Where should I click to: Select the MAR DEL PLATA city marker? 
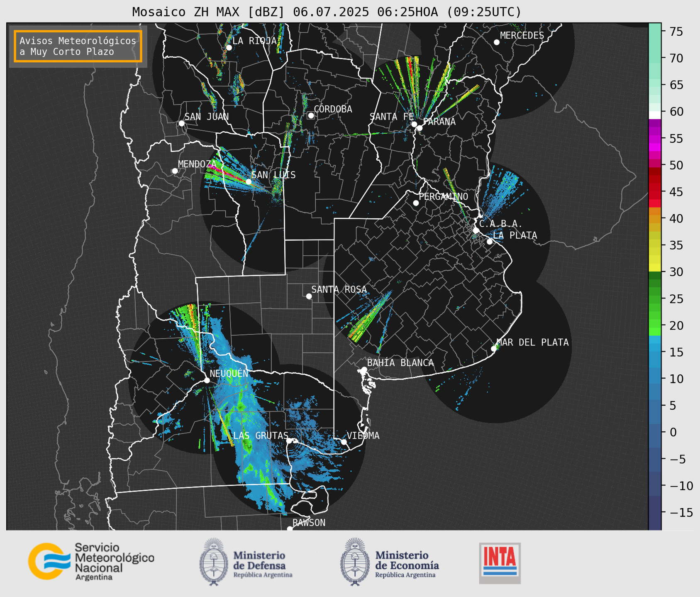pyautogui.click(x=494, y=349)
